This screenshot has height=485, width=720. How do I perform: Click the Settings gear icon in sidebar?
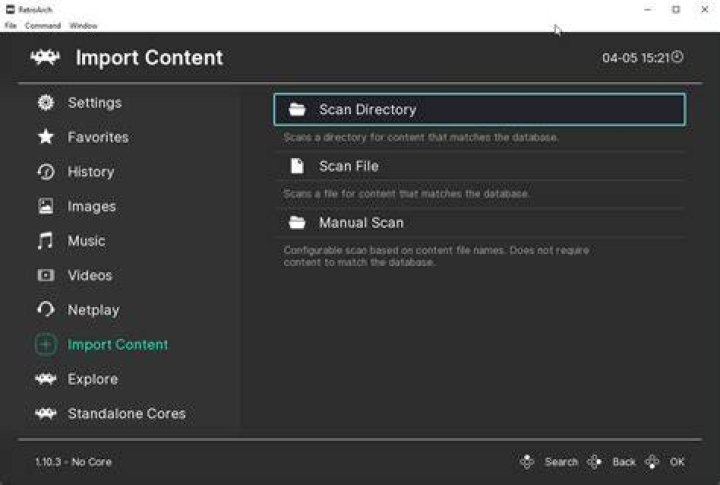click(45, 102)
